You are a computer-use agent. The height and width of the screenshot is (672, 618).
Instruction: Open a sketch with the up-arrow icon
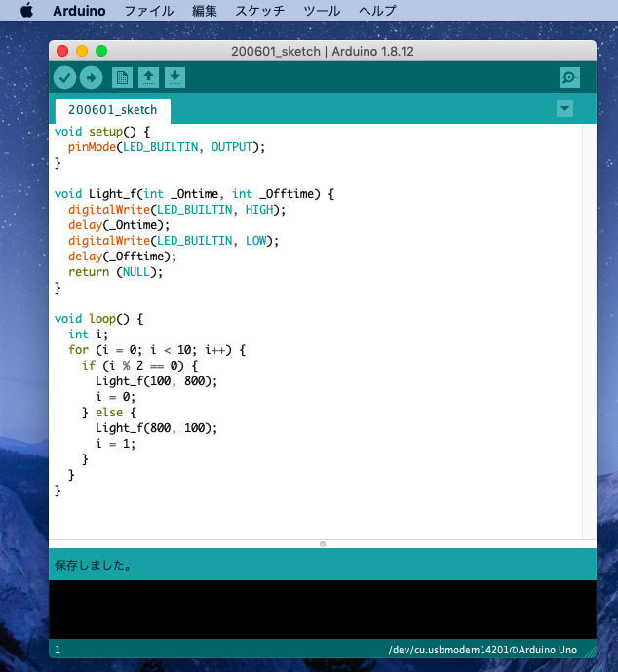pyautogui.click(x=148, y=78)
